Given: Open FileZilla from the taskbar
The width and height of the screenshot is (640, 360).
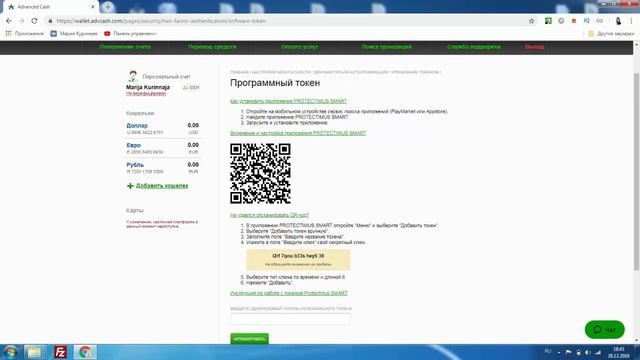Looking at the screenshot, I should point(60,352).
